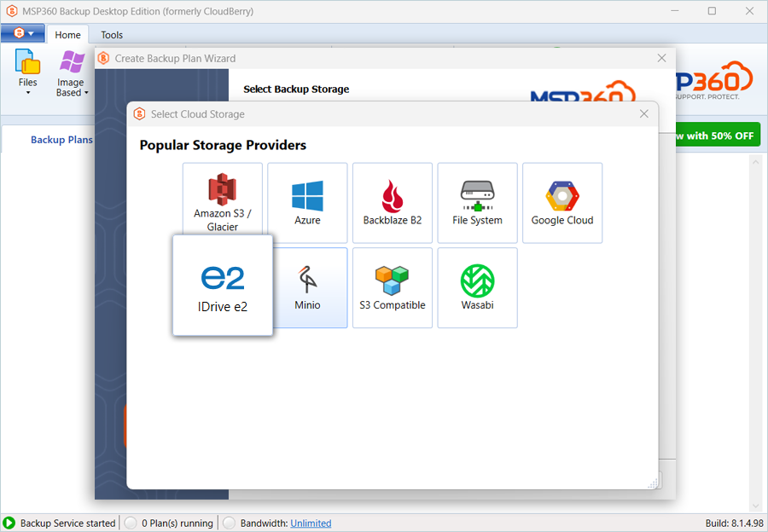The image size is (768, 532).
Task: Switch to the Tools ribbon tab
Action: pos(112,35)
